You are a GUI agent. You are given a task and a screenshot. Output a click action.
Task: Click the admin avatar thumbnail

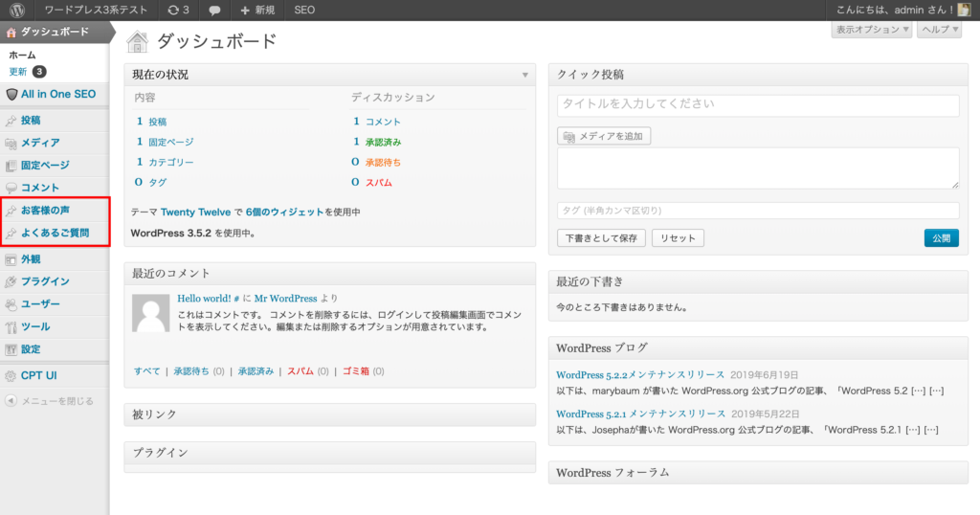point(965,10)
